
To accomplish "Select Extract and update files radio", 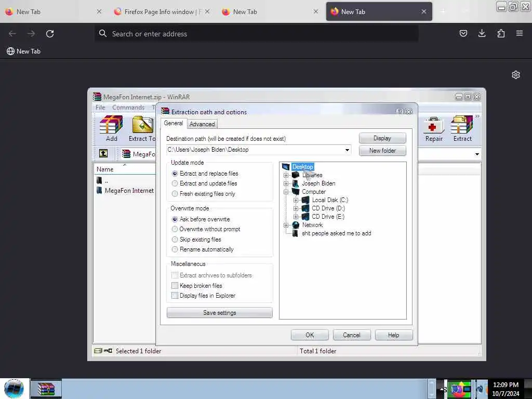I will click(175, 183).
